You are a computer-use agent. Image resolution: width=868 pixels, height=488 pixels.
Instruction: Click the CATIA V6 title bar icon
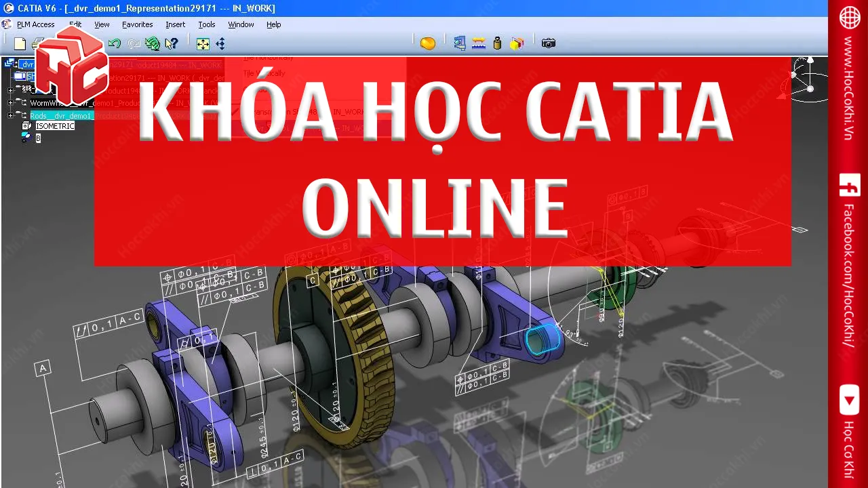point(8,8)
